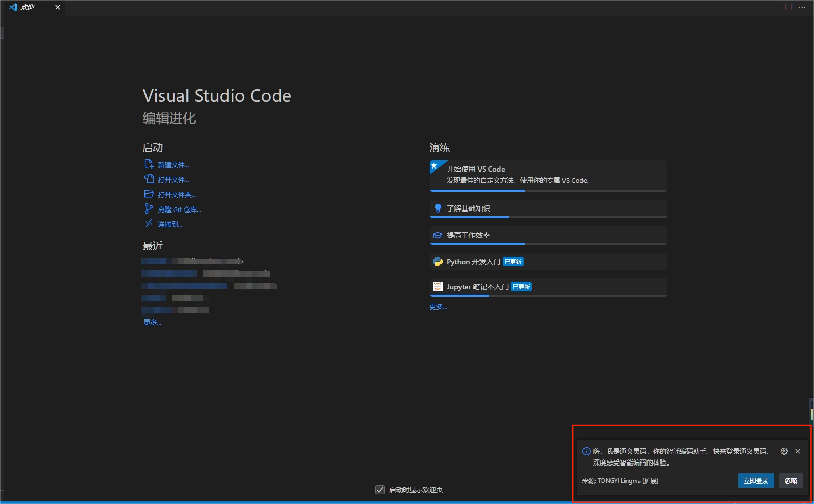This screenshot has width=814, height=504.
Task: Close the 欢迎 tab
Action: tap(58, 7)
